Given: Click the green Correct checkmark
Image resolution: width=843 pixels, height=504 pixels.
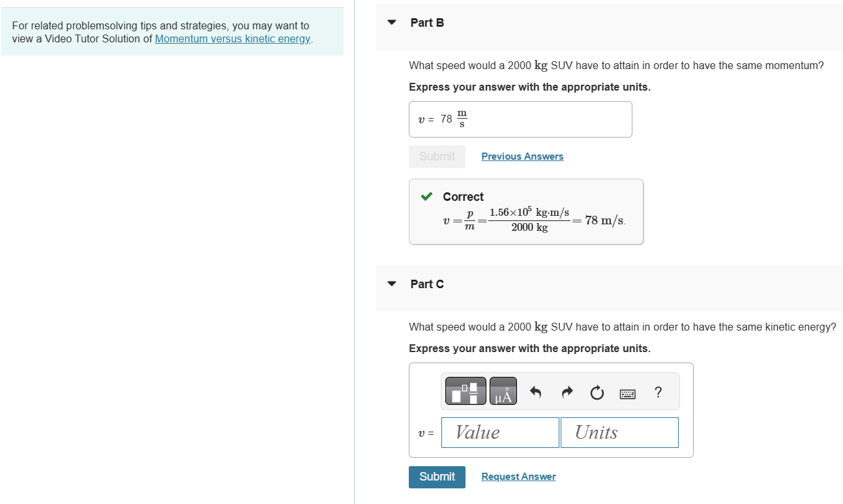Looking at the screenshot, I should click(x=427, y=196).
